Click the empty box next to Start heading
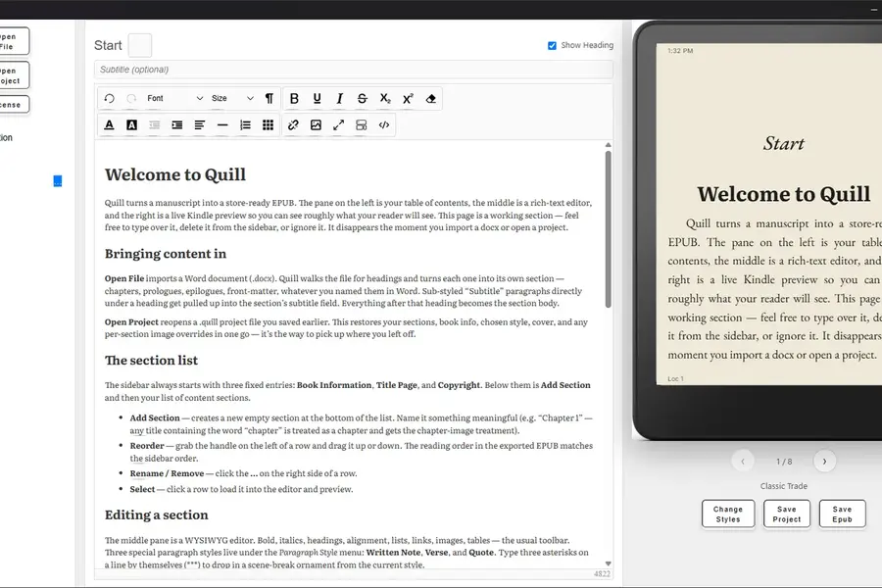Screen dimensions: 882x588 pyautogui.click(x=140, y=45)
